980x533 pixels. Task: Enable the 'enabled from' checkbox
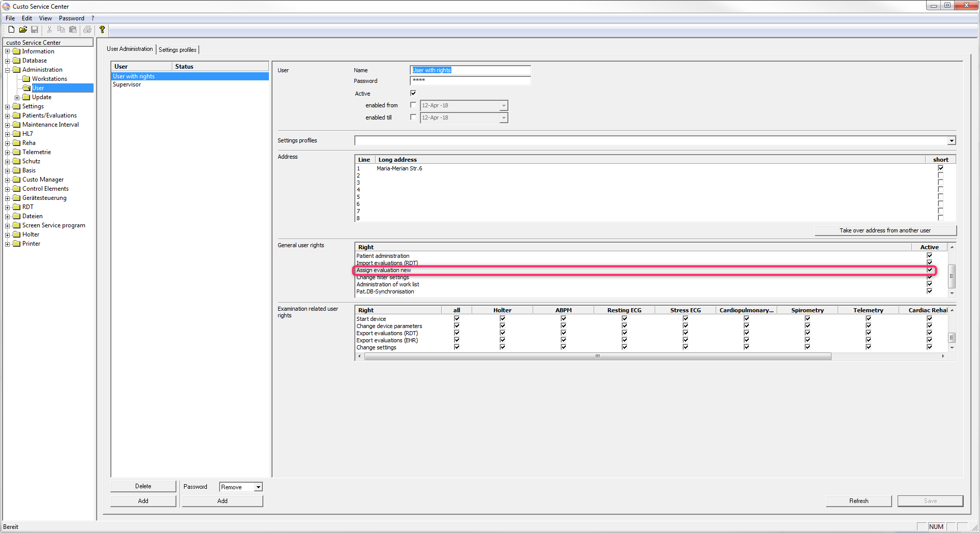pyautogui.click(x=413, y=105)
